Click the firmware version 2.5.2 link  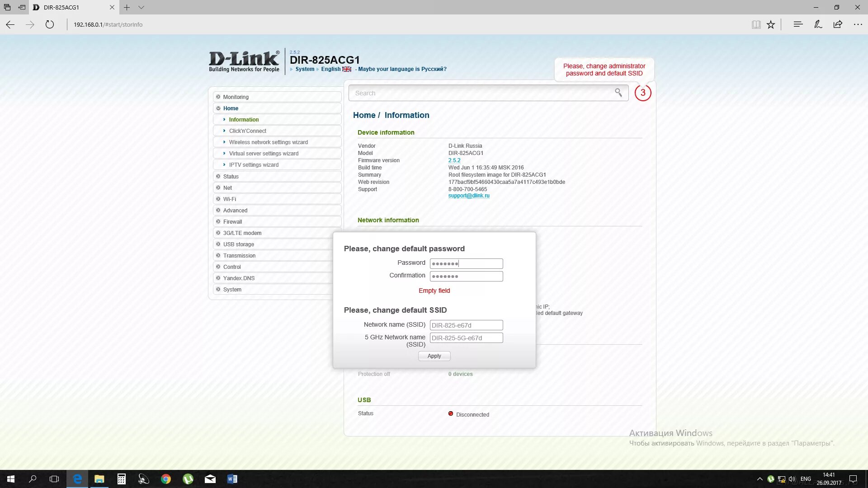coord(454,160)
